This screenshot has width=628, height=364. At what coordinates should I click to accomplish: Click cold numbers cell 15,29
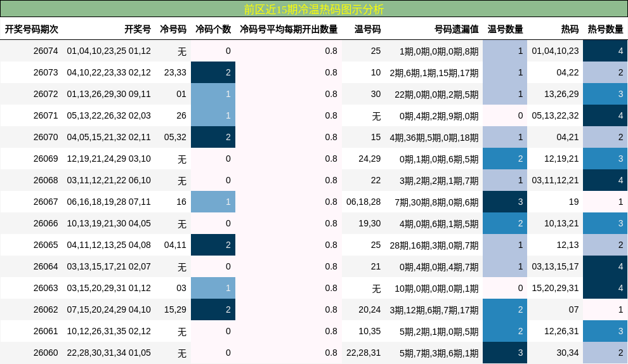175,309
